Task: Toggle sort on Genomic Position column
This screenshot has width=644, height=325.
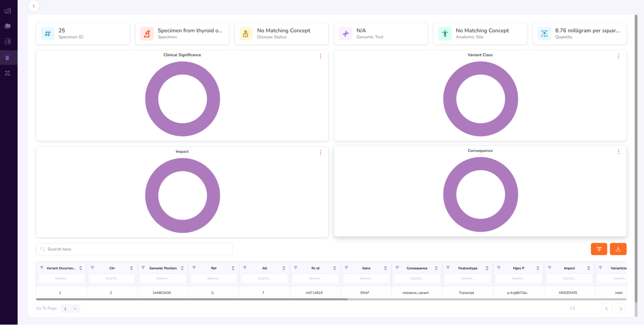Action: (182, 268)
